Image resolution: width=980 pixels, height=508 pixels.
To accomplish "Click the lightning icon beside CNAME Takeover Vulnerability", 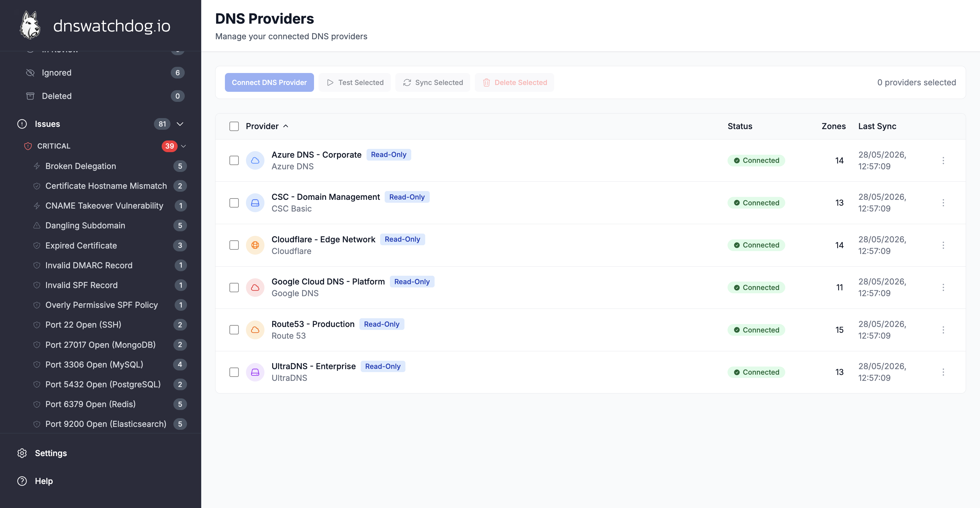I will [x=37, y=206].
